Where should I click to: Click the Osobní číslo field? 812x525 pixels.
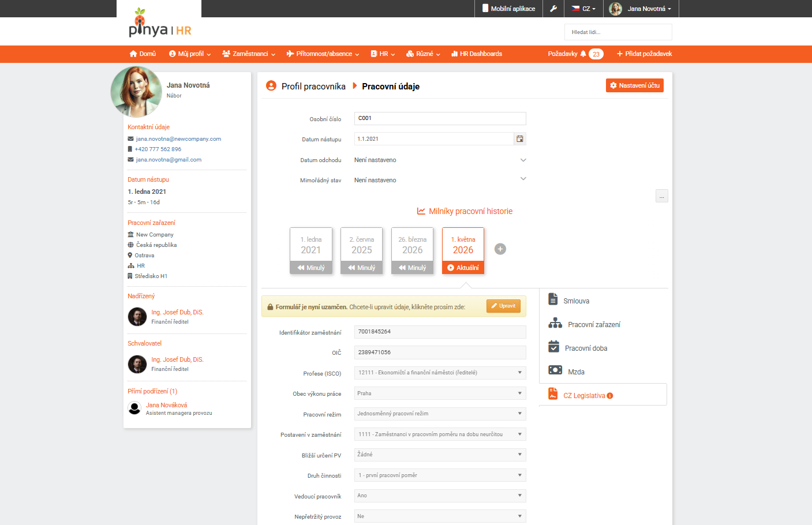coord(440,118)
